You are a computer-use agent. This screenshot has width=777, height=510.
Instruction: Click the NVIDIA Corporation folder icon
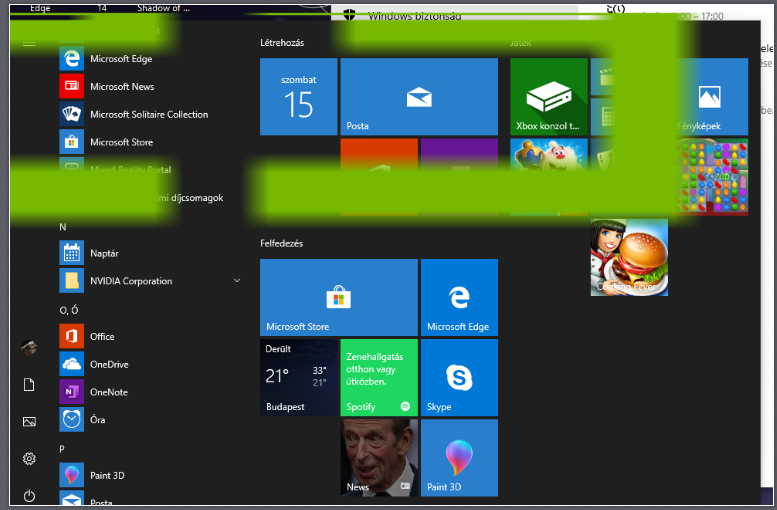[71, 281]
